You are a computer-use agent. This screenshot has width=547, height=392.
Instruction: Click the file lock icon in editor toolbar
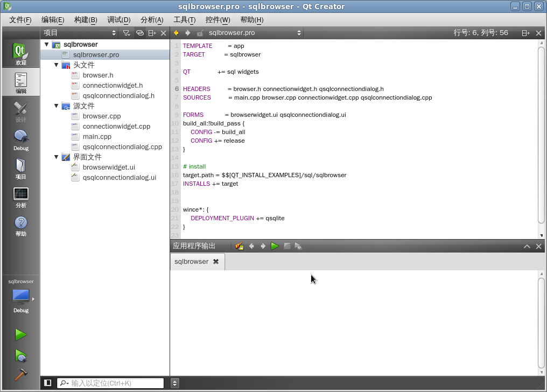pos(200,33)
